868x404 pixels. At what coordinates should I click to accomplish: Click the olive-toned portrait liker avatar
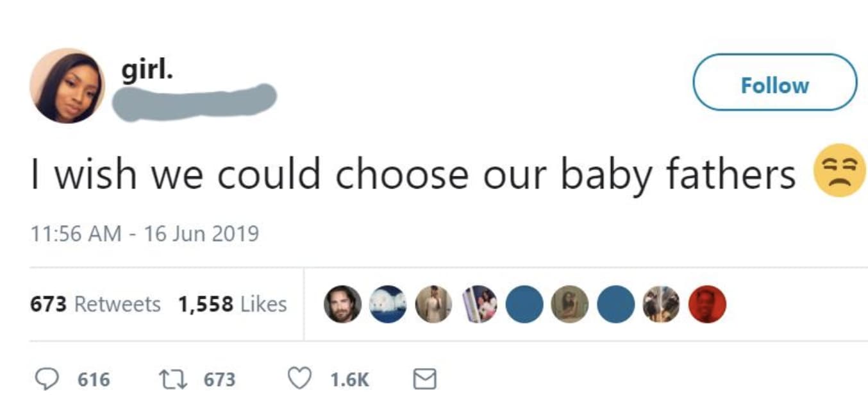click(570, 304)
